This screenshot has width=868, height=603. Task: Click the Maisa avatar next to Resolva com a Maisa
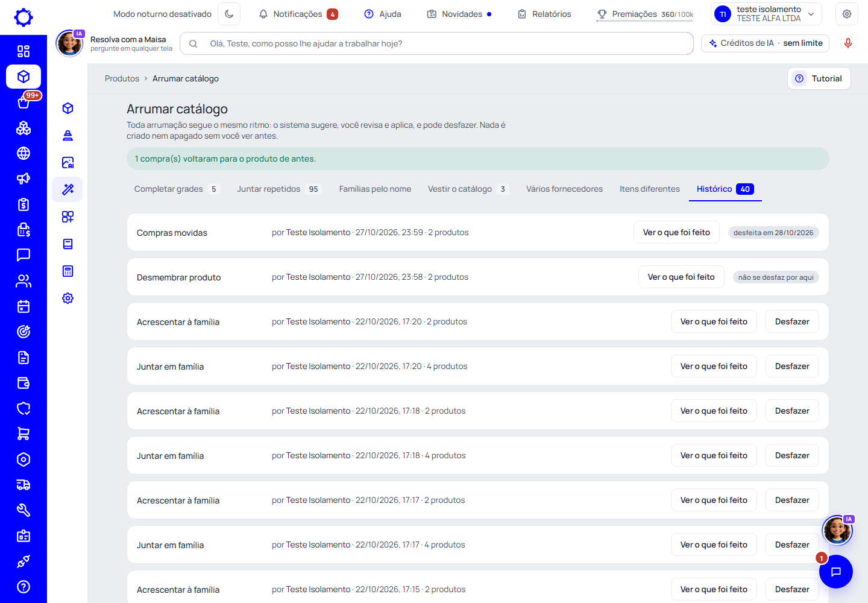point(69,43)
